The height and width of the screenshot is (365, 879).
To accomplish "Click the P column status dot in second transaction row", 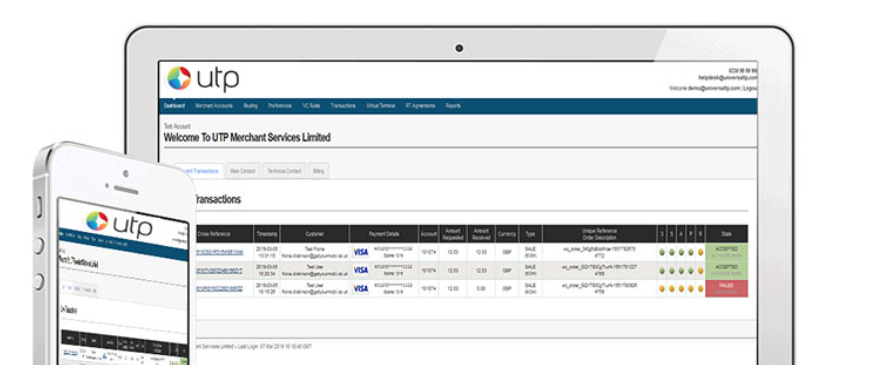I will coord(691,270).
